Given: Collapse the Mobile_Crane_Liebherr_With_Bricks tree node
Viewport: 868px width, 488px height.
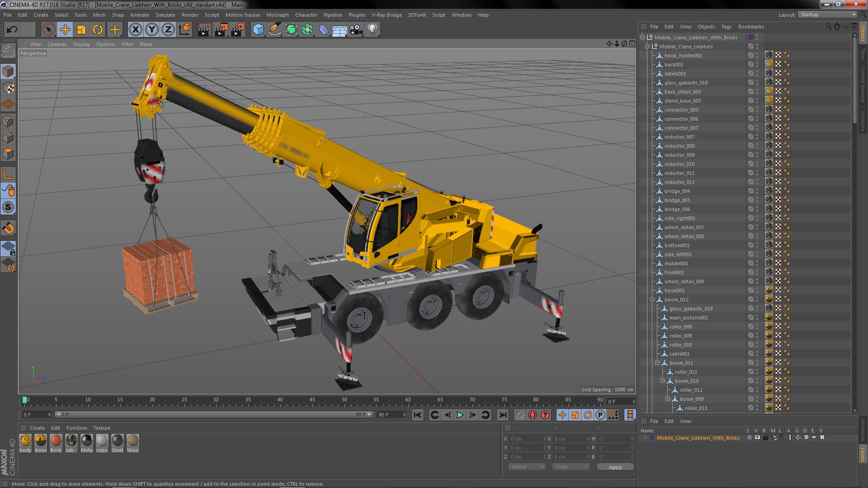Looking at the screenshot, I should click(x=642, y=38).
